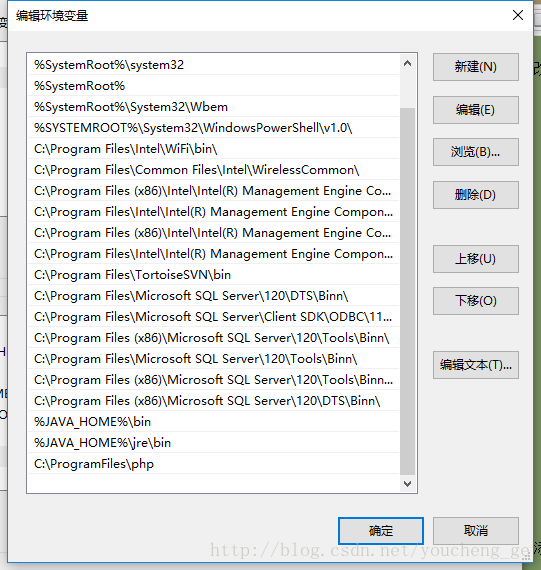This screenshot has width=541, height=570.
Task: Click the list scrollbar down arrow
Action: coord(408,483)
